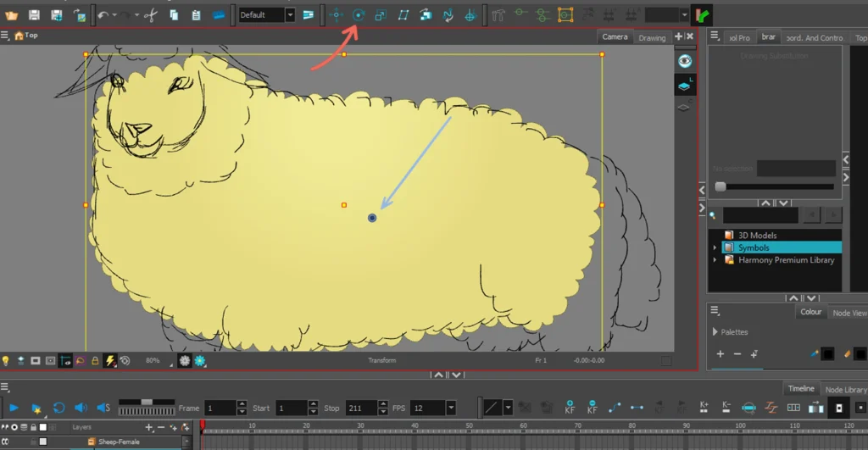Expand the Palettes section
Image resolution: width=868 pixels, height=450 pixels.
(715, 332)
